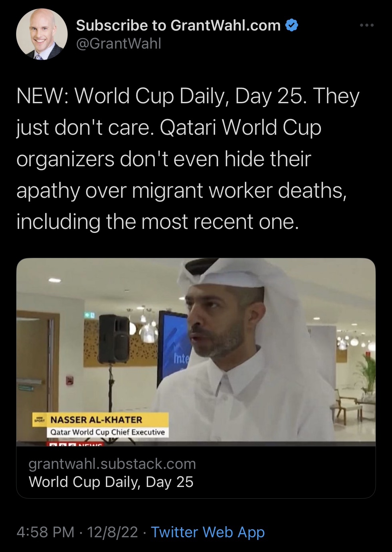
Task: Open the three-dot more options menu
Action: [x=367, y=25]
